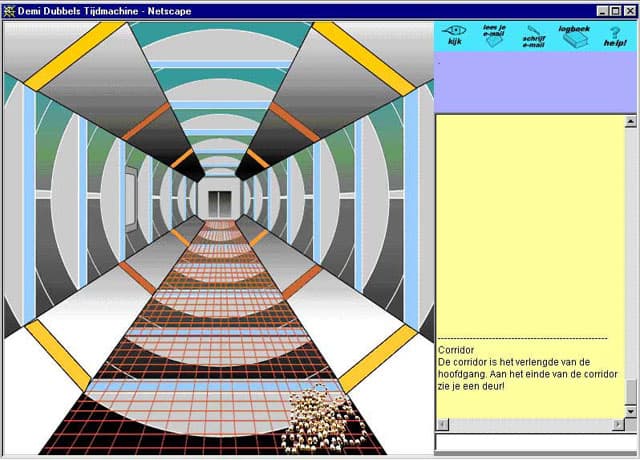Screen dimensions: 640x460
Task: Click the text panel scroll down arrow
Action: tap(631, 411)
